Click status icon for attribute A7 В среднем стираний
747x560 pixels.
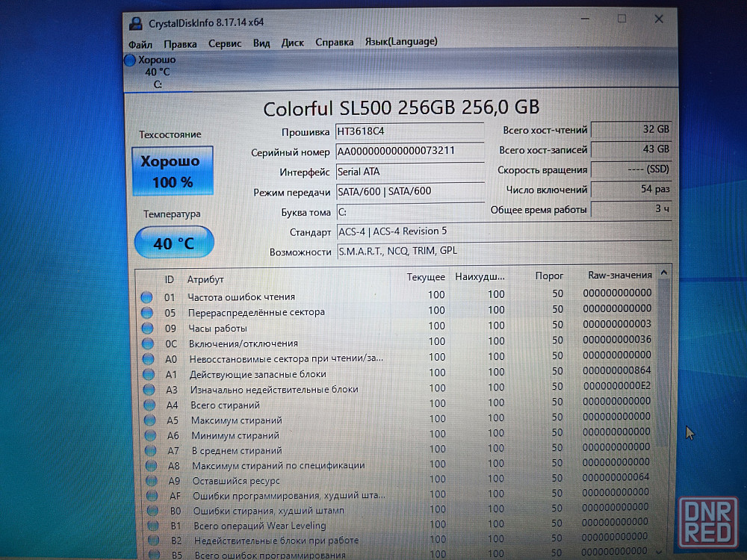coord(151,450)
